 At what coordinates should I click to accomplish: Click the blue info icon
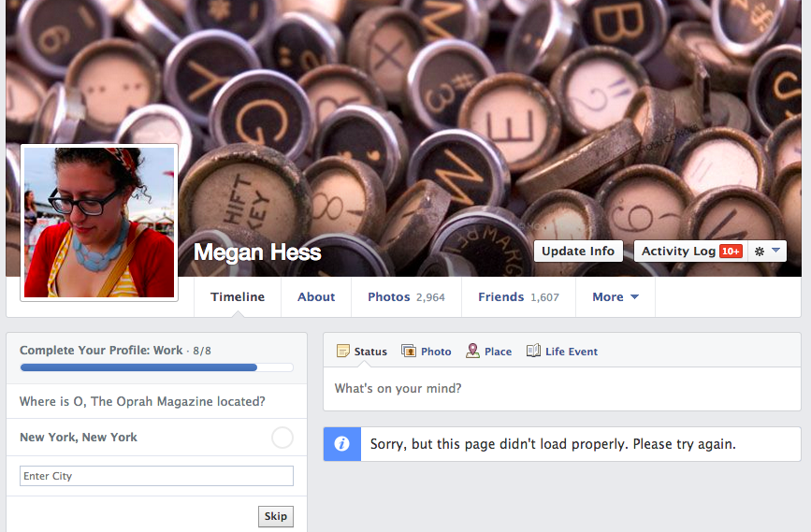pyautogui.click(x=341, y=444)
